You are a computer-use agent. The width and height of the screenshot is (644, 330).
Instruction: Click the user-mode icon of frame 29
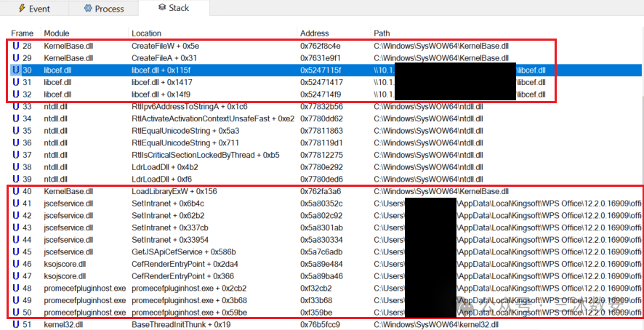tap(16, 58)
